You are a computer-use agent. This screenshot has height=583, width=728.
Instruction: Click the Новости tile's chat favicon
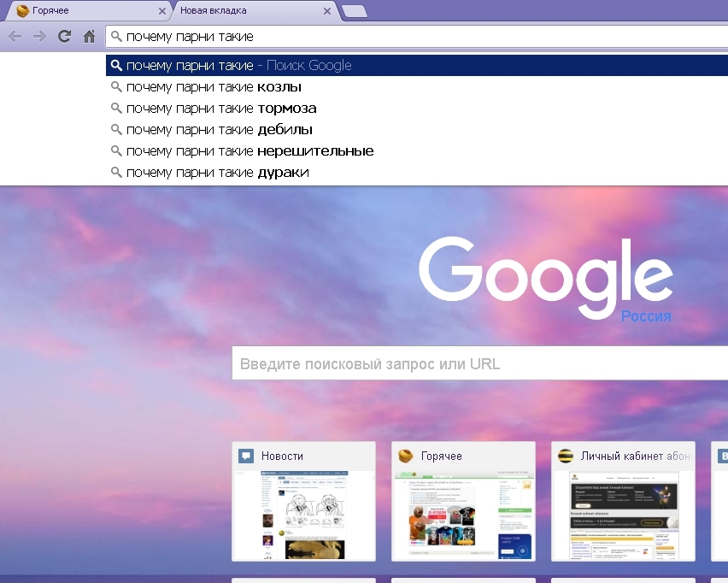(246, 456)
